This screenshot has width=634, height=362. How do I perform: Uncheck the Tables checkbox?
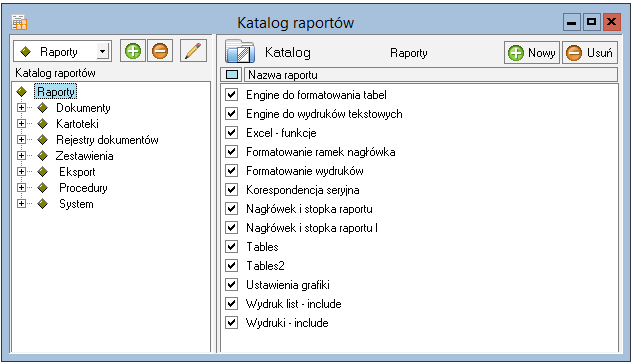(231, 247)
